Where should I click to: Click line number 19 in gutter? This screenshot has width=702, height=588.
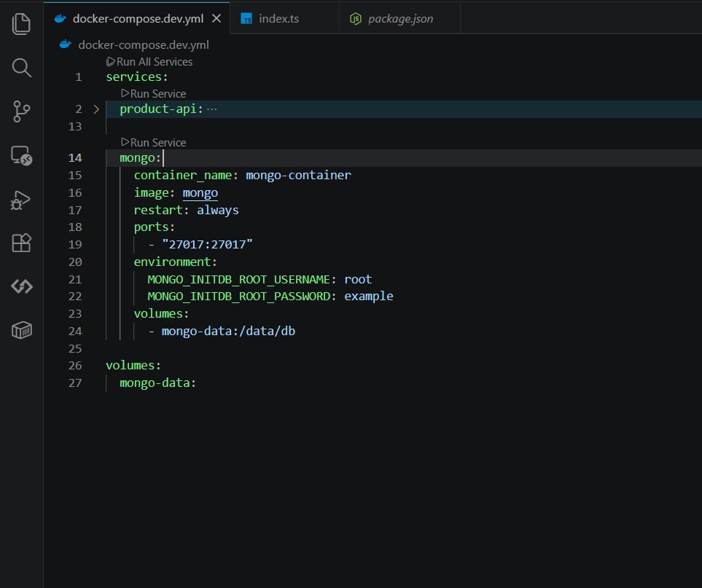coord(75,244)
